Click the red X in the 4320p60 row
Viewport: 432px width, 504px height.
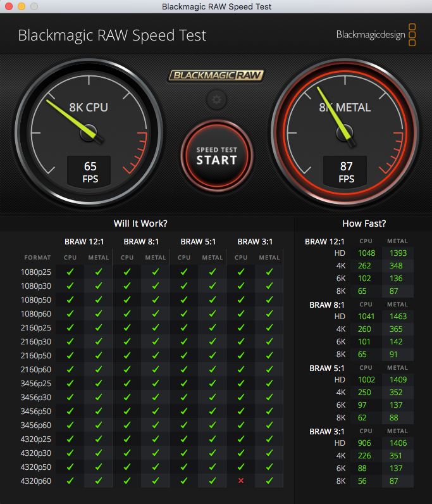pyautogui.click(x=241, y=481)
